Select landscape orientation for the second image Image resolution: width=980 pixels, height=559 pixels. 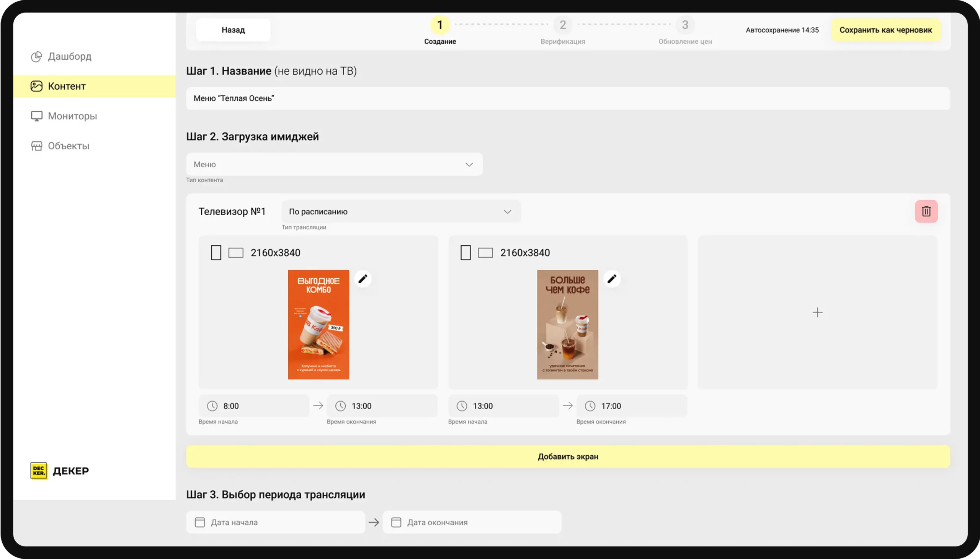(485, 253)
